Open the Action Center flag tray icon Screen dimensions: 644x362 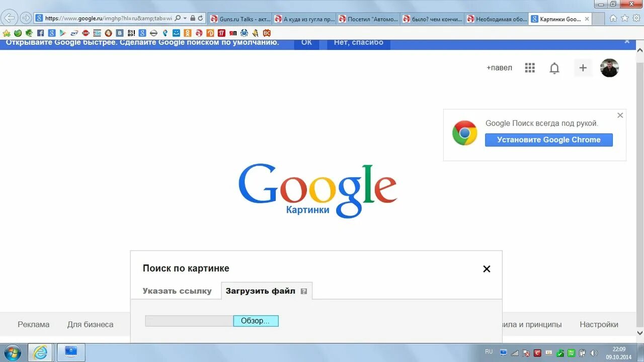click(x=526, y=353)
